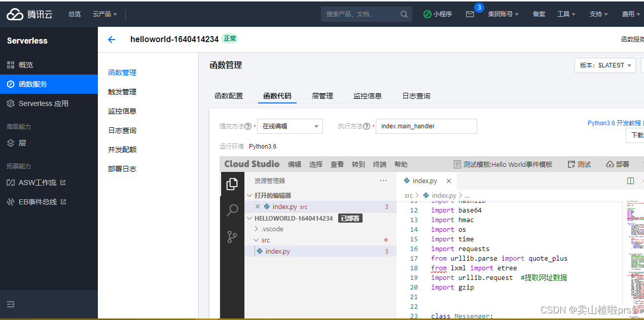Open Cloud Studio 转到 menu
This screenshot has height=320, width=644.
point(359,164)
